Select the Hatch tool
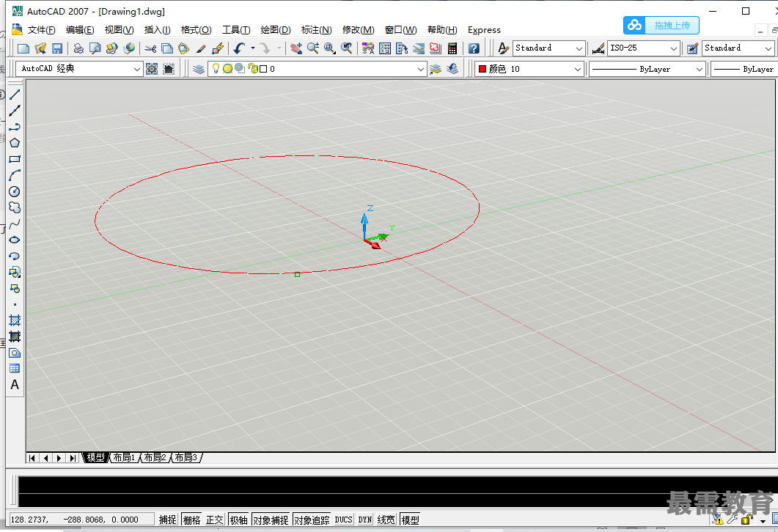Screen dimensions: 778x532 (x=15, y=320)
